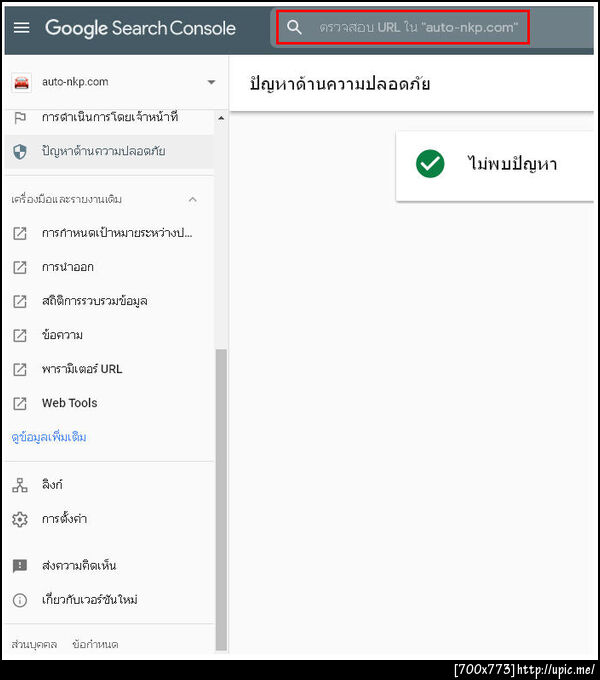Click the ไม่พบปัญหา status text
This screenshot has width=600, height=680.
coord(512,164)
